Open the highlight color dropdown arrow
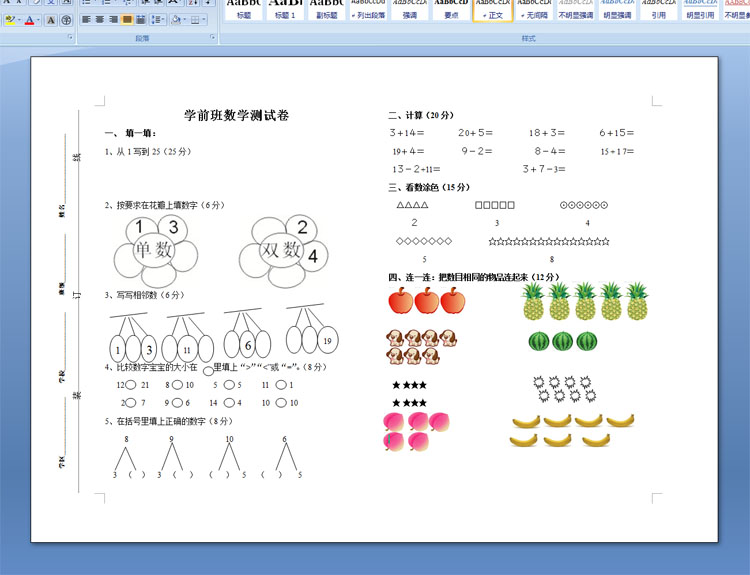 19,20
